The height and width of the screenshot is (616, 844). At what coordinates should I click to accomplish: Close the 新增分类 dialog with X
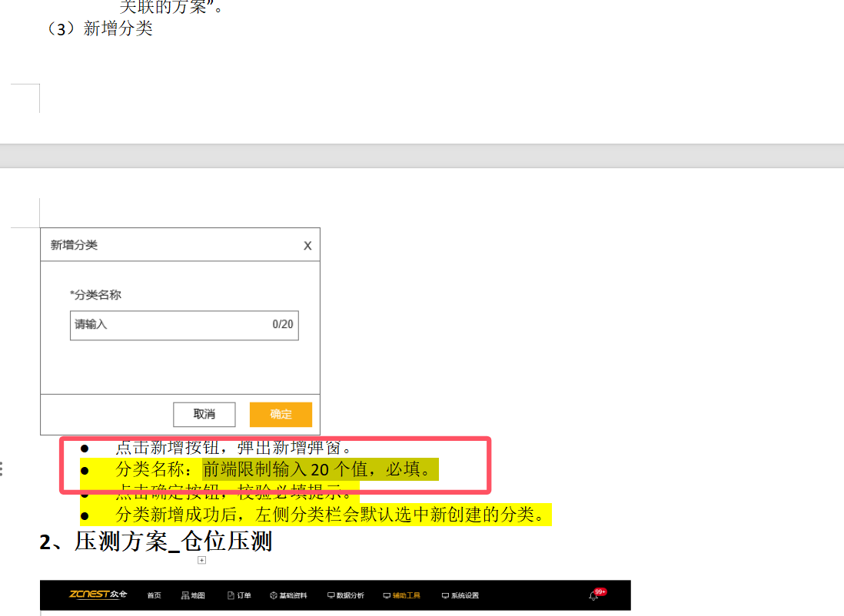(307, 246)
